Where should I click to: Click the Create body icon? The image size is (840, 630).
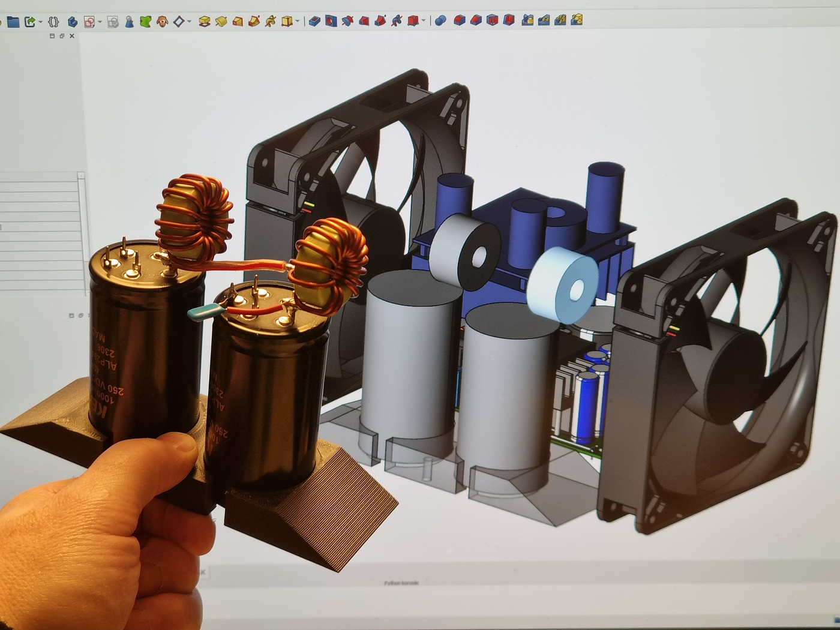[x=73, y=22]
